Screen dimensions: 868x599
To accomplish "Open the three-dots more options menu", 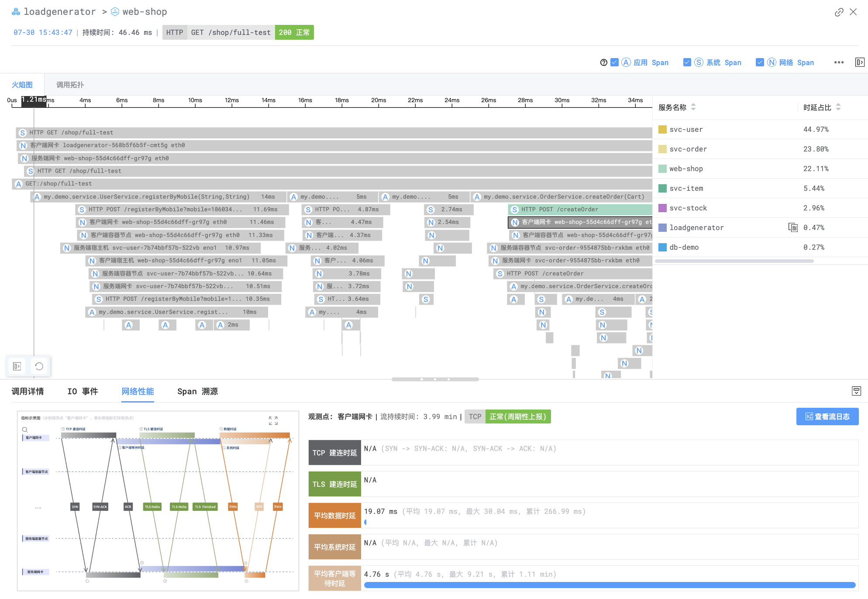I will [839, 62].
